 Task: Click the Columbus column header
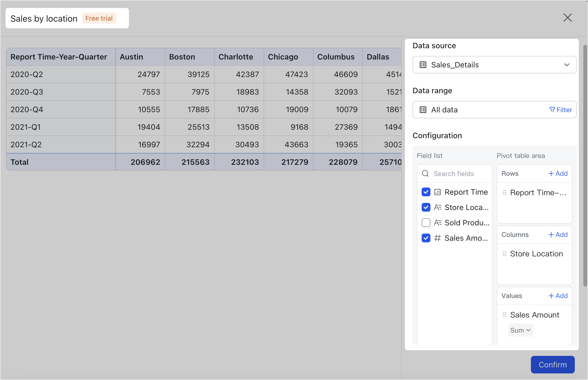[338, 57]
